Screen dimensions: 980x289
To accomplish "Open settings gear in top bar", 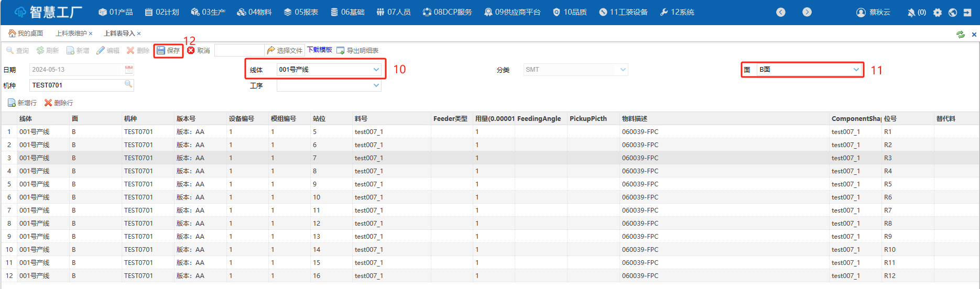I will (x=938, y=12).
